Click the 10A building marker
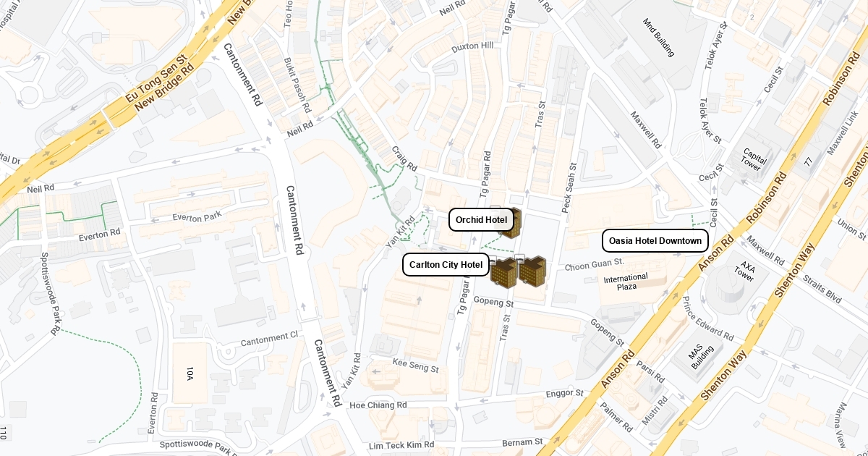Image resolution: width=868 pixels, height=456 pixels. pos(190,373)
